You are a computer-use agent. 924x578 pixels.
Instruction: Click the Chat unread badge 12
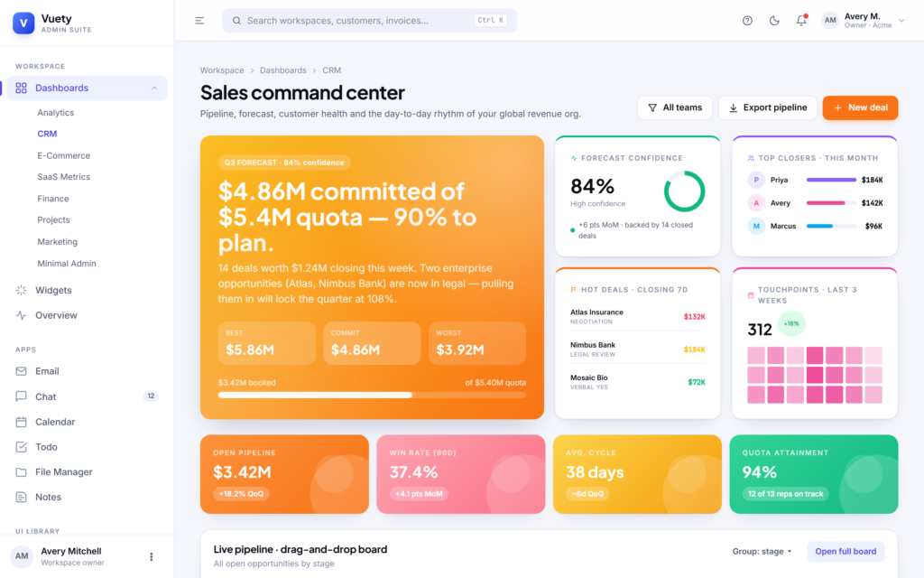click(151, 396)
